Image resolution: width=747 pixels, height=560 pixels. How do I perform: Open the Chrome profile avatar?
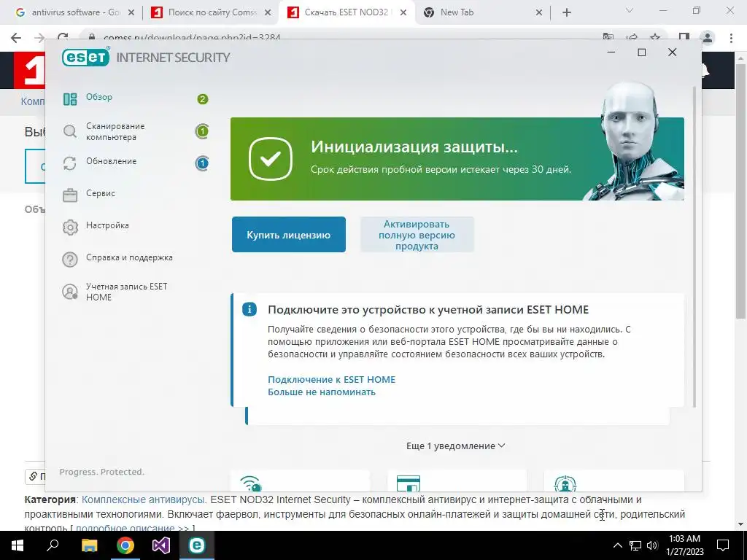[708, 38]
